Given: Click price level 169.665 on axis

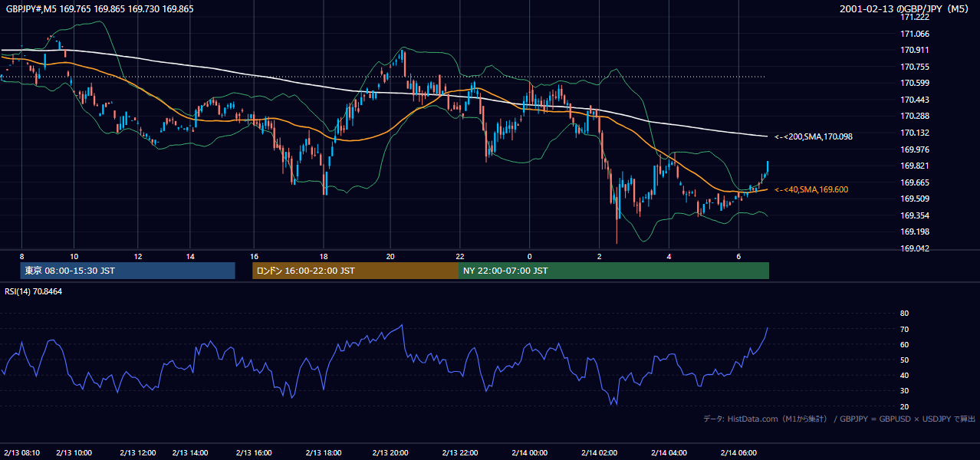Looking at the screenshot, I should (915, 182).
